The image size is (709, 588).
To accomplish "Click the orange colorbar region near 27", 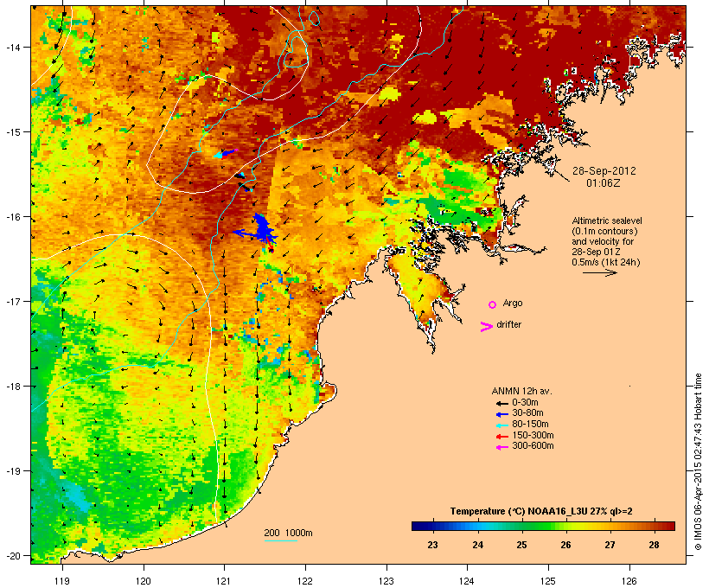I will click(610, 526).
